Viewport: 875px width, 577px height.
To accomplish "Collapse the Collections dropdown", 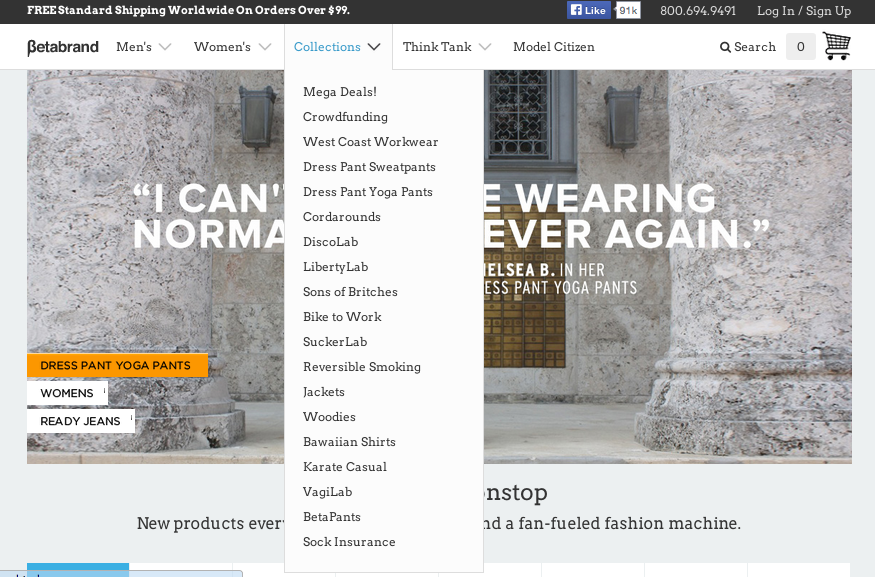I will [x=338, y=47].
